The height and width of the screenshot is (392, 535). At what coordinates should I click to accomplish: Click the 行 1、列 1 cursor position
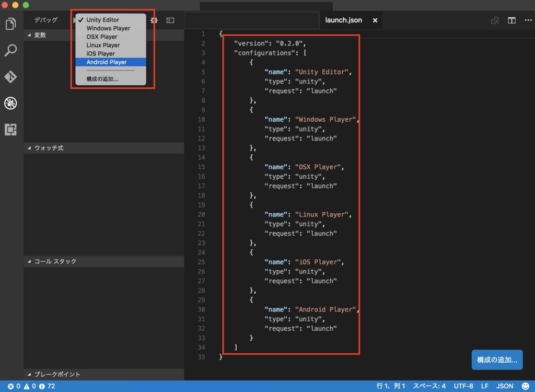[x=391, y=386]
